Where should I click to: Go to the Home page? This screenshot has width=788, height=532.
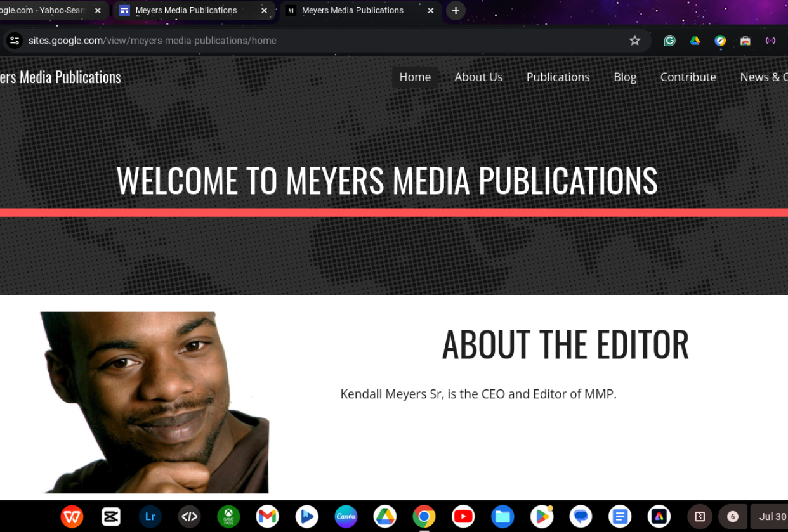415,77
